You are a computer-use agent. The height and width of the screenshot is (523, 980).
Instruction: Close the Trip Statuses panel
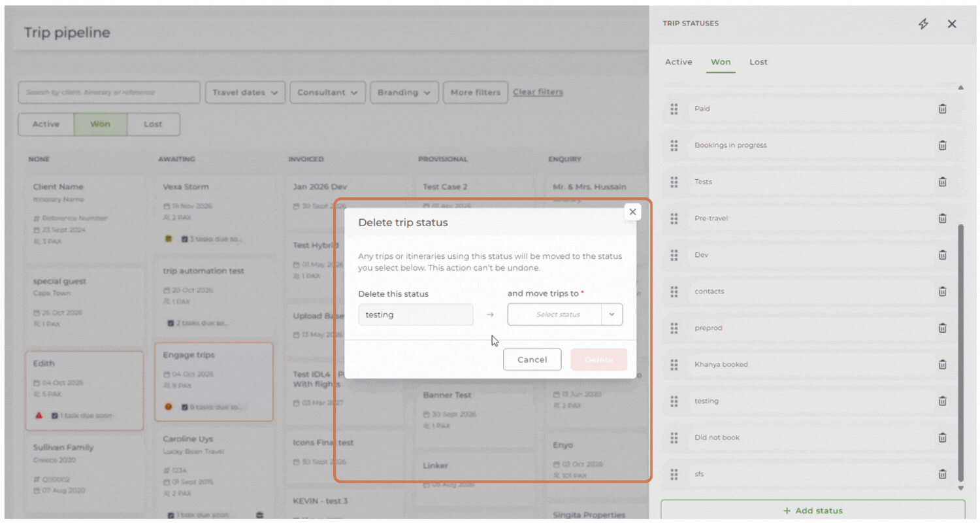coord(952,24)
